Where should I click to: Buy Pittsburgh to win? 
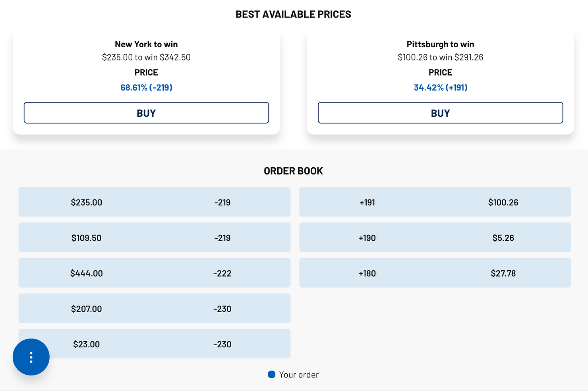pyautogui.click(x=440, y=113)
